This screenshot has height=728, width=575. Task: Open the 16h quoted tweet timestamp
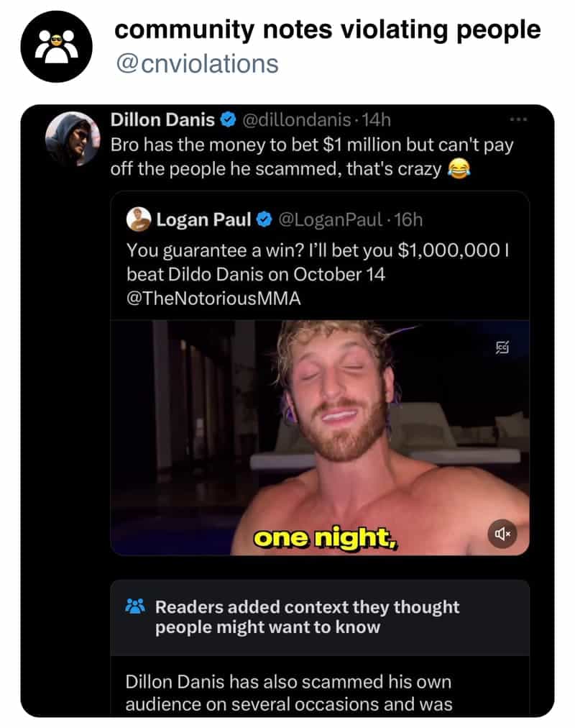tap(408, 219)
